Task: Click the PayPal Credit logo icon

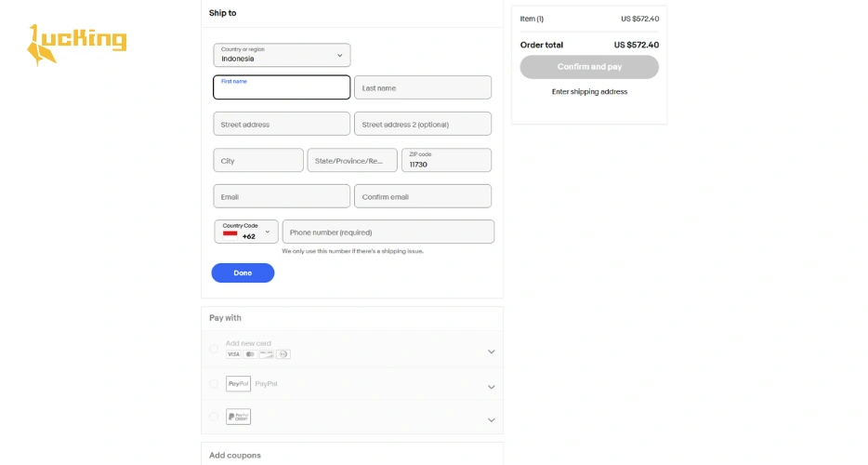Action: click(x=238, y=417)
